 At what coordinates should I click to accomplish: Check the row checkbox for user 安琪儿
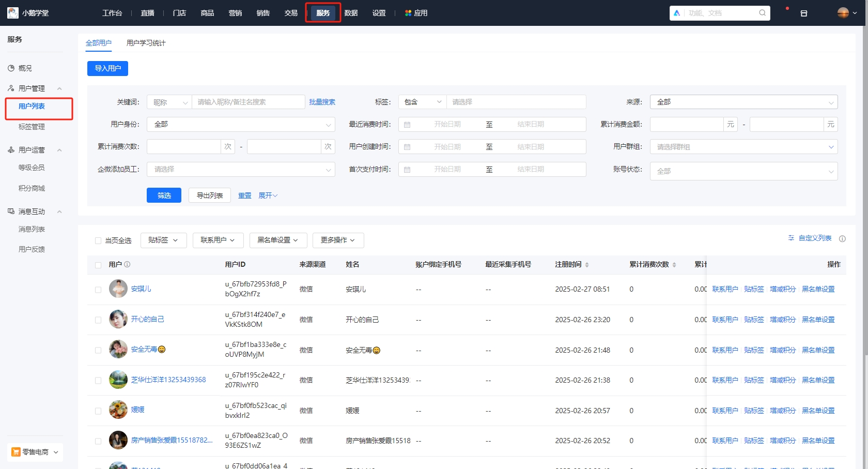coord(98,289)
